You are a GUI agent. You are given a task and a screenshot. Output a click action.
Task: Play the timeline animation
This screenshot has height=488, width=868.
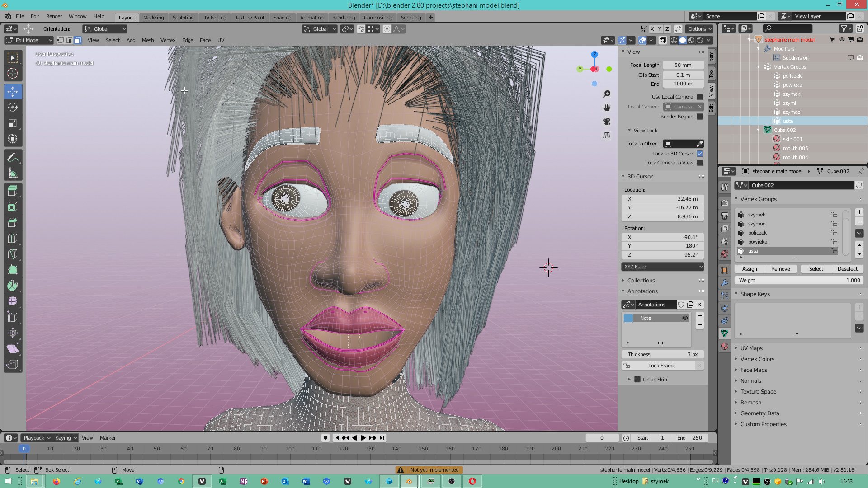click(x=363, y=438)
